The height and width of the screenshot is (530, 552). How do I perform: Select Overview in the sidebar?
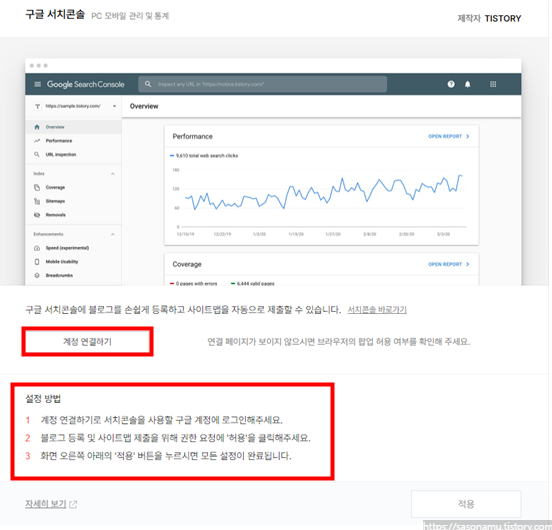click(x=74, y=127)
